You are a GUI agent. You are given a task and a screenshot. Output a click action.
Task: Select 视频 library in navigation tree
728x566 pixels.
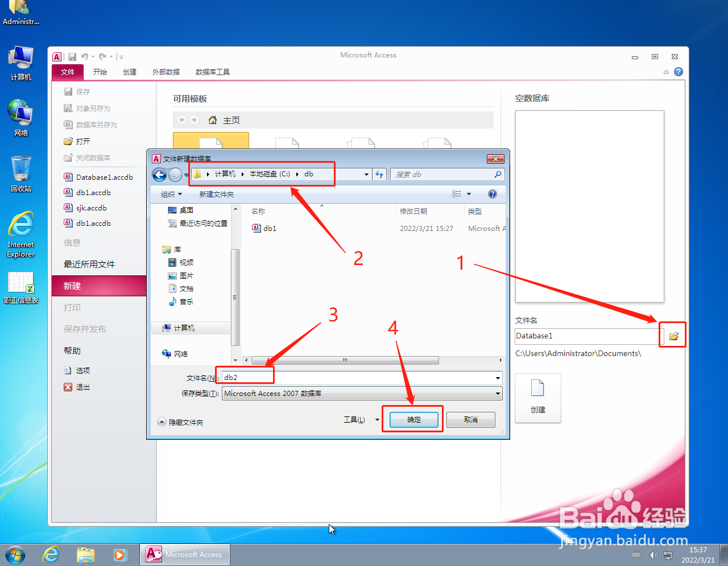tap(181, 262)
